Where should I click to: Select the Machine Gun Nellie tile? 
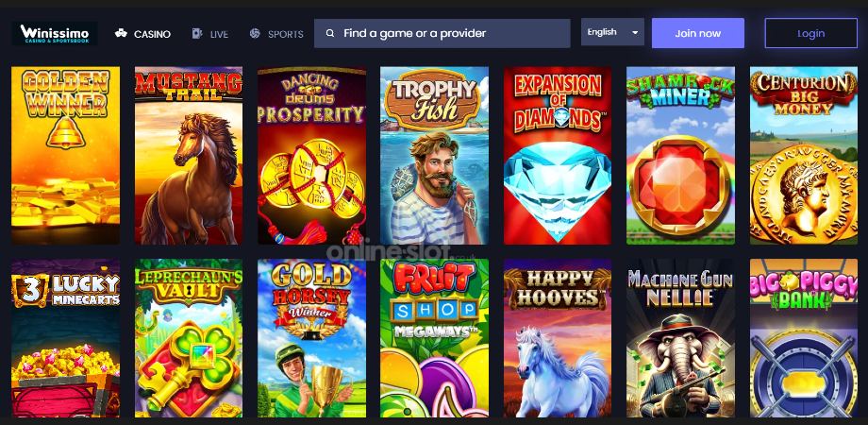[x=680, y=338]
